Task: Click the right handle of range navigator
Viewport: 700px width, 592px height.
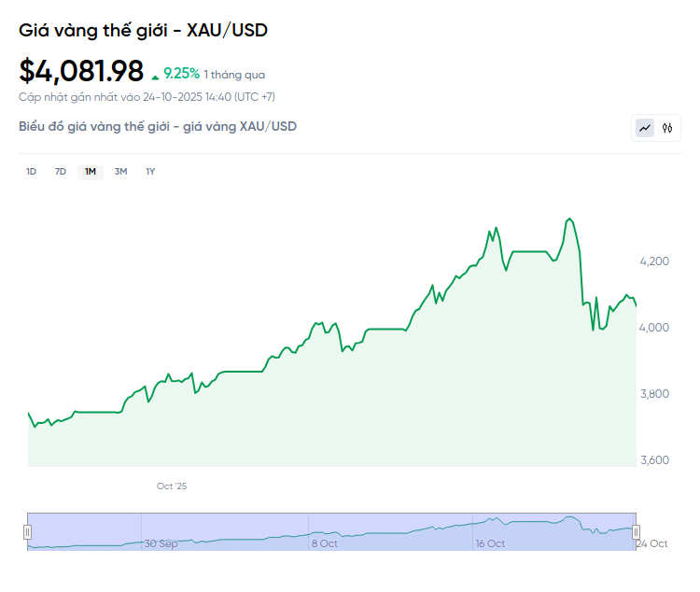Action: click(637, 531)
